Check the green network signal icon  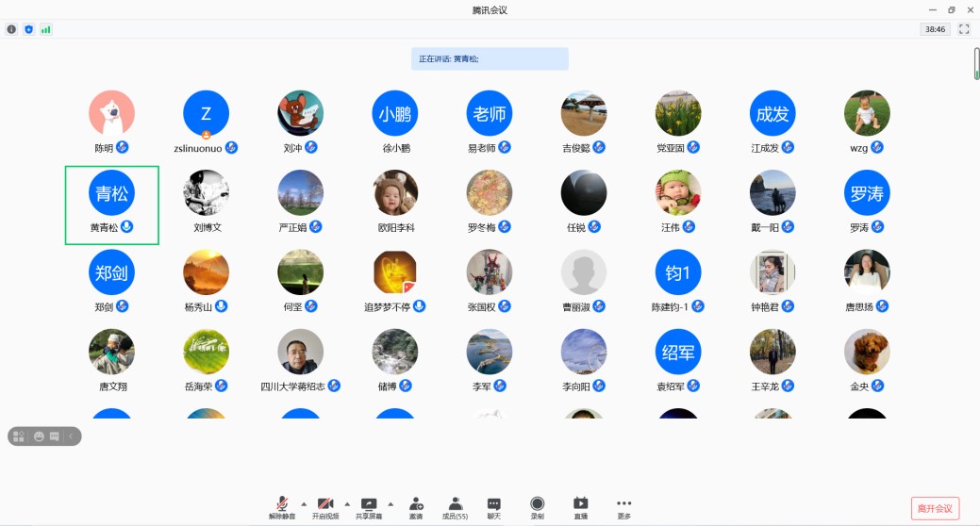(45, 29)
